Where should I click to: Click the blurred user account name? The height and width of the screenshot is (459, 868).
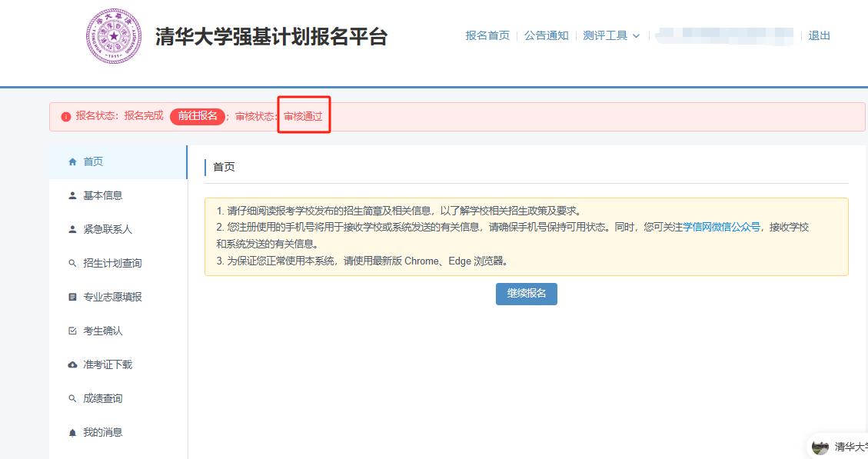725,36
